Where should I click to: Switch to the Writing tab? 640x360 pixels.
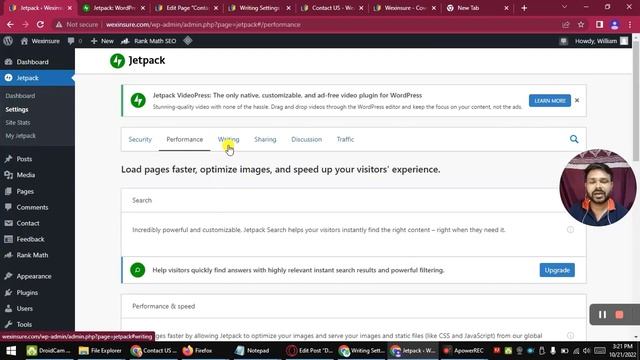pos(229,140)
